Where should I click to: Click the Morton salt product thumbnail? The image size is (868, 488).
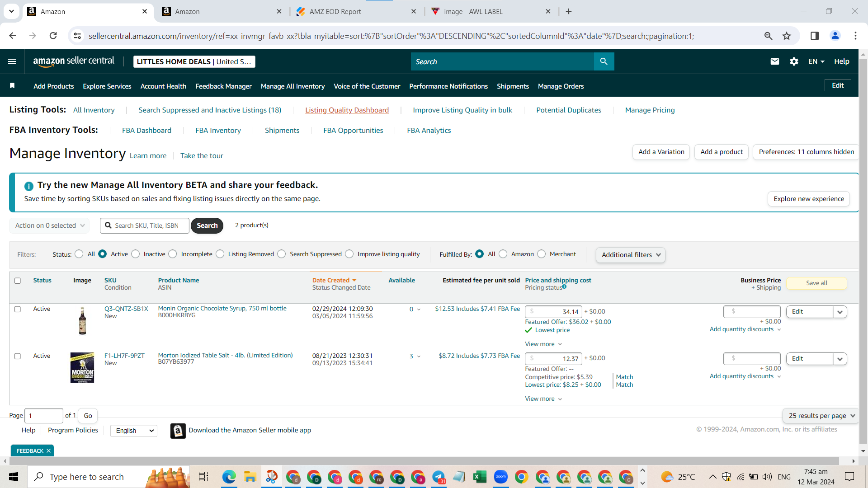tap(82, 368)
